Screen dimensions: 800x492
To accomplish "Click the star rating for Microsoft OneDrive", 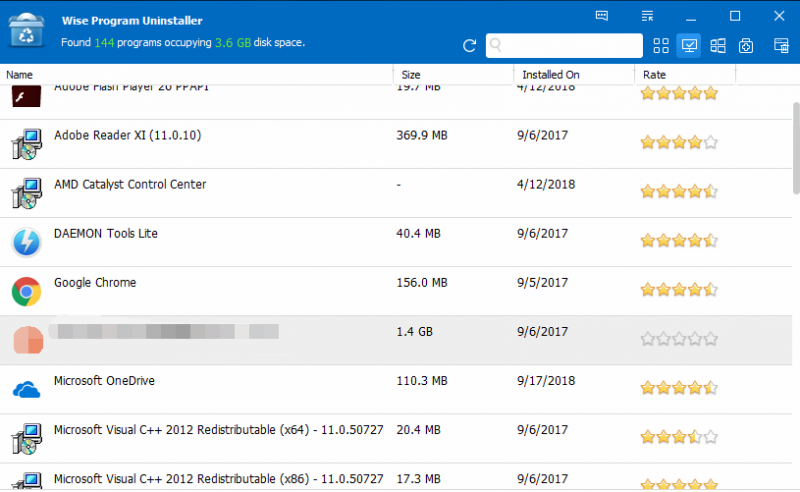I will click(x=679, y=387).
